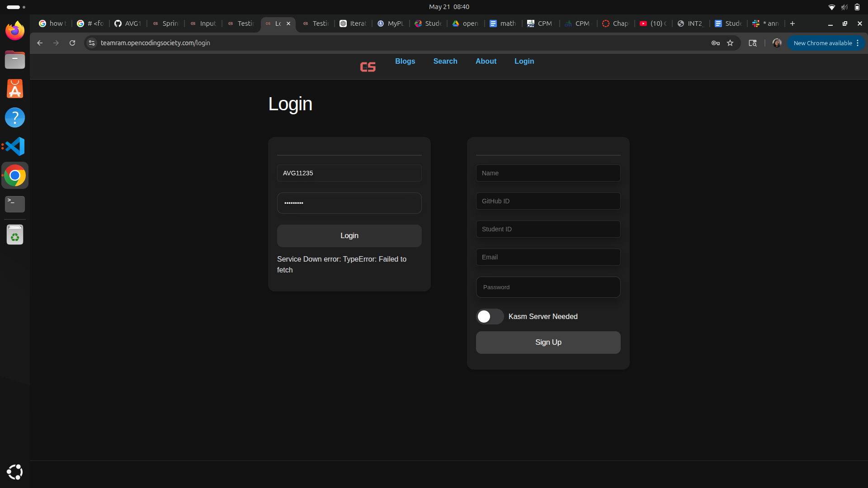Open a new tab with plus
Viewport: 868px width, 488px height.
coord(793,23)
